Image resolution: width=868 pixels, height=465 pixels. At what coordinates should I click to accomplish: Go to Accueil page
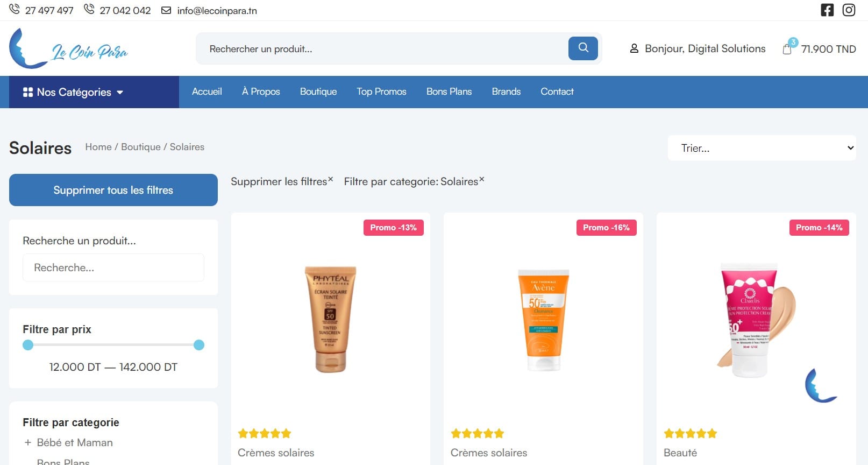tap(207, 91)
